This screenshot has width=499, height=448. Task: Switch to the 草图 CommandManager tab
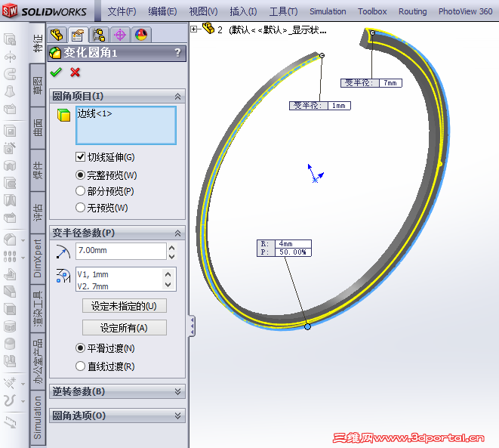(38, 85)
